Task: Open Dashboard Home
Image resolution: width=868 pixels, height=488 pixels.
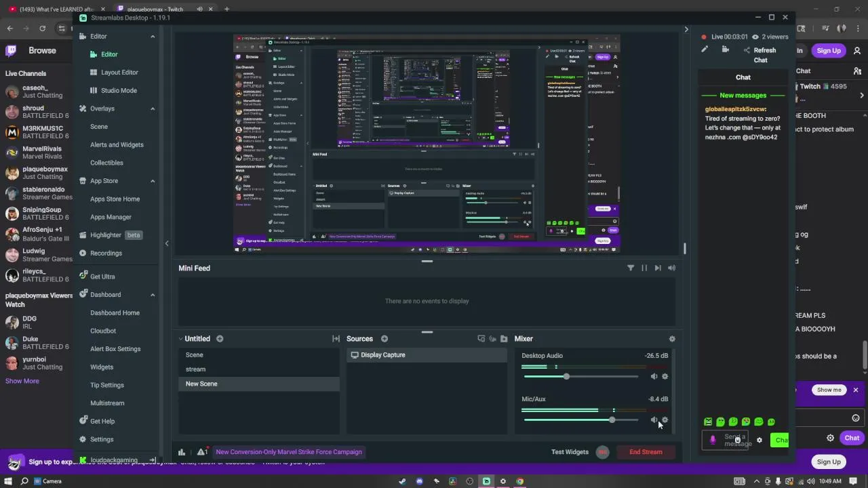Action: [115, 312]
